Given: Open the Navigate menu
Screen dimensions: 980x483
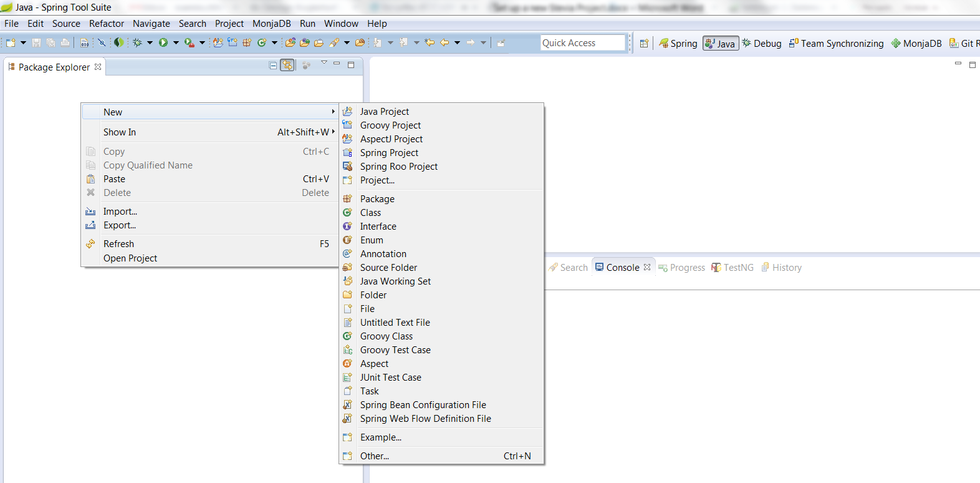Looking at the screenshot, I should pyautogui.click(x=151, y=23).
